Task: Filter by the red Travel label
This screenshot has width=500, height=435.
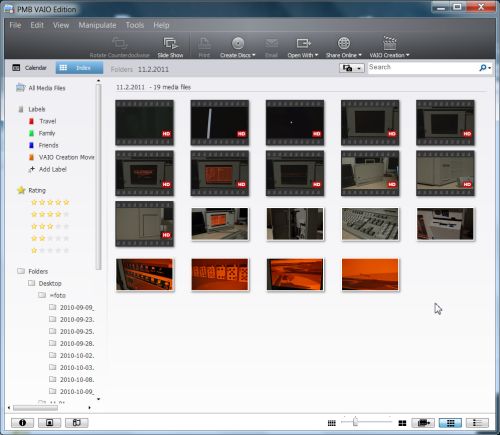Action: click(x=43, y=121)
